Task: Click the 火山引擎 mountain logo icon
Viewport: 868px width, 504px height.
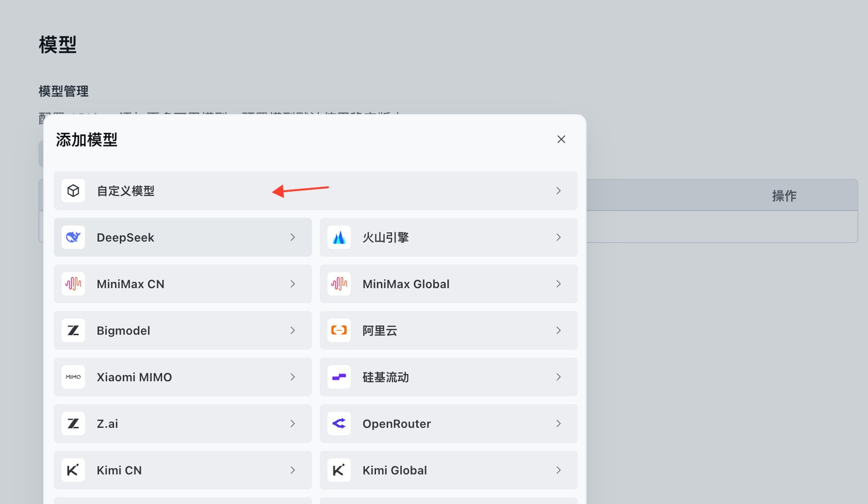Action: [x=339, y=237]
